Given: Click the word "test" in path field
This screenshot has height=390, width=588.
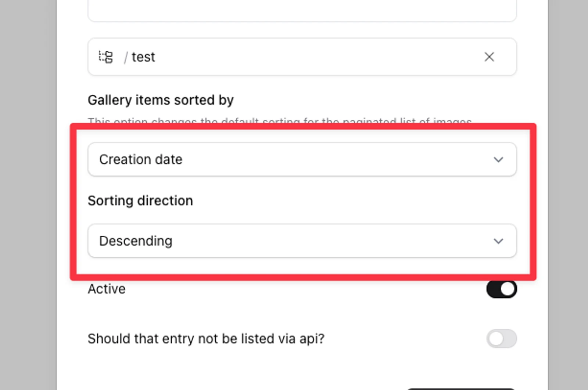Looking at the screenshot, I should tap(143, 57).
